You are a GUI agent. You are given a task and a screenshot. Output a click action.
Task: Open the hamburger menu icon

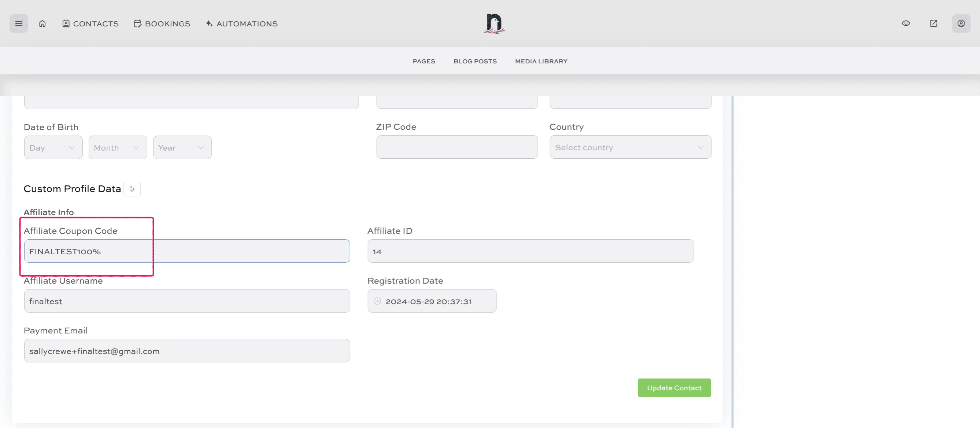point(19,23)
